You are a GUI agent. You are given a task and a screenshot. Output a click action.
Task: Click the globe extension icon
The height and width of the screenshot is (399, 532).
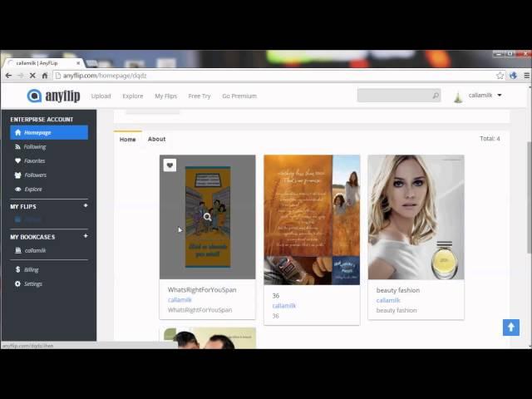(x=513, y=76)
